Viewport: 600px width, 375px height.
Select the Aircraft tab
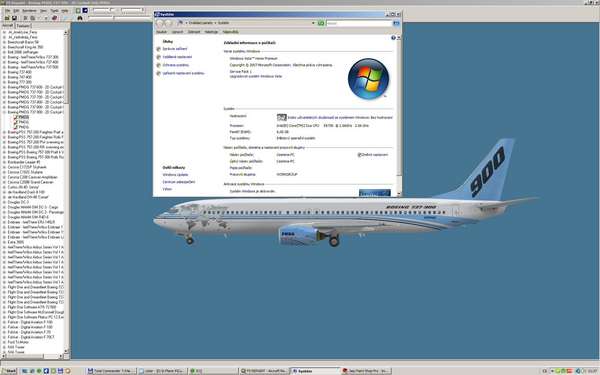8,26
